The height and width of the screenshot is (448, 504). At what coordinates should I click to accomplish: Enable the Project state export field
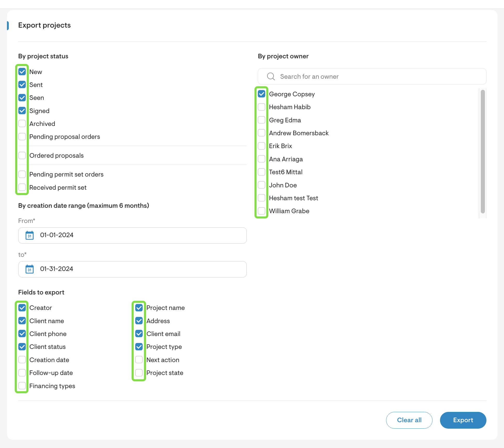pyautogui.click(x=139, y=373)
